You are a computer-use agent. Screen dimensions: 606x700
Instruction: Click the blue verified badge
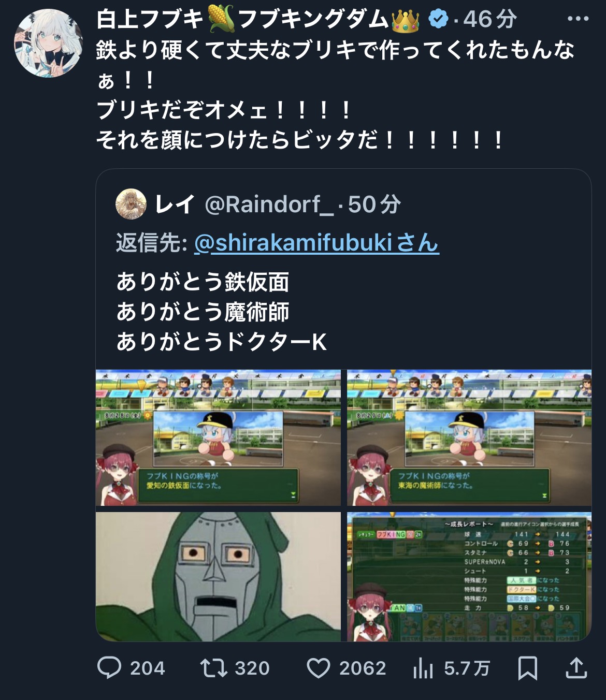coord(439,20)
